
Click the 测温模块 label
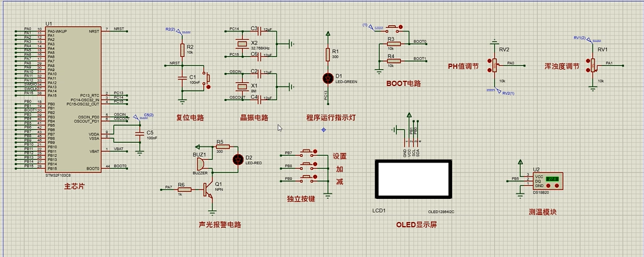[x=543, y=212]
